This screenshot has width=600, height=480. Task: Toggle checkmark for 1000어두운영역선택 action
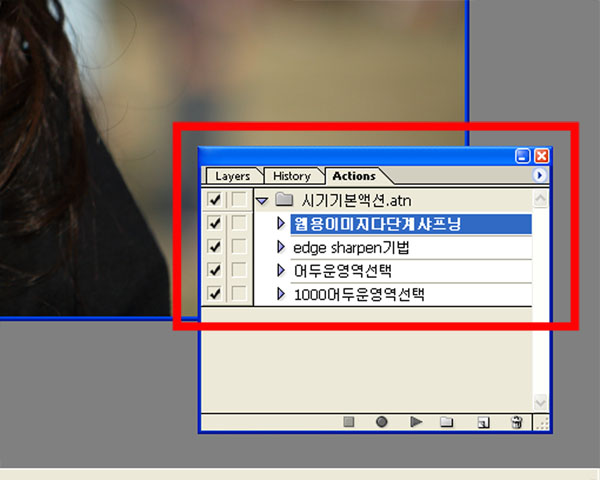tap(214, 294)
